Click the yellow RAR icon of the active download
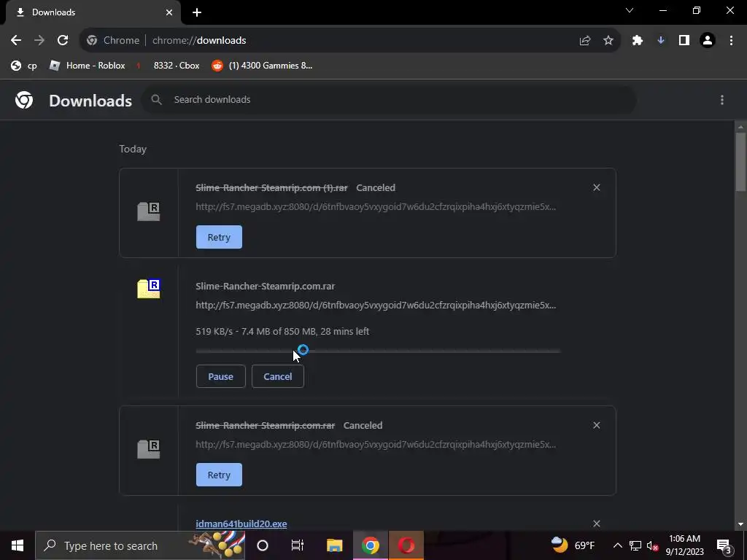The image size is (747, 560). [x=149, y=289]
